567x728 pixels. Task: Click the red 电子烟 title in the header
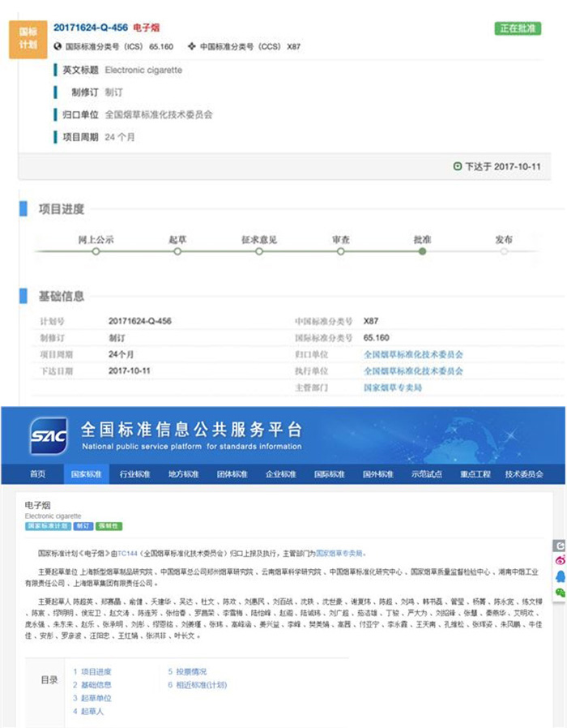click(147, 28)
